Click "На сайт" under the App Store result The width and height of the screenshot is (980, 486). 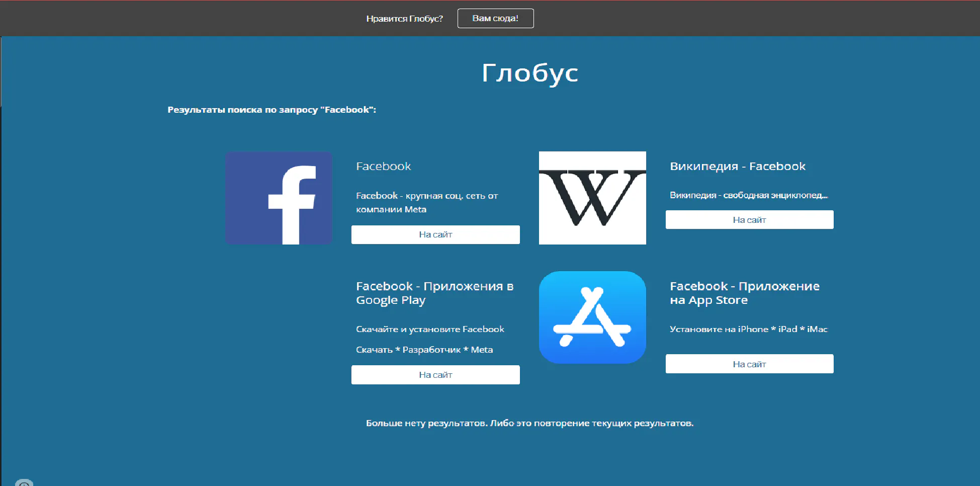tap(749, 364)
